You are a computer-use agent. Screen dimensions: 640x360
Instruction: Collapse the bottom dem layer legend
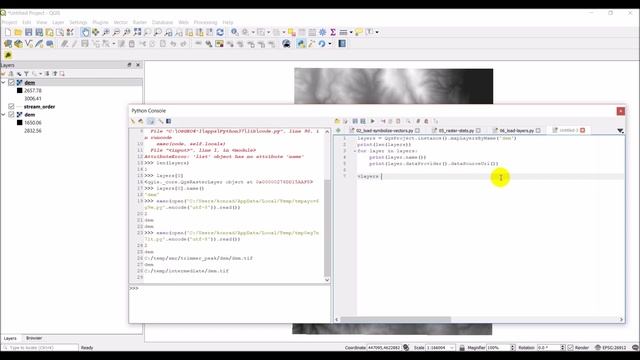[x=4, y=115]
